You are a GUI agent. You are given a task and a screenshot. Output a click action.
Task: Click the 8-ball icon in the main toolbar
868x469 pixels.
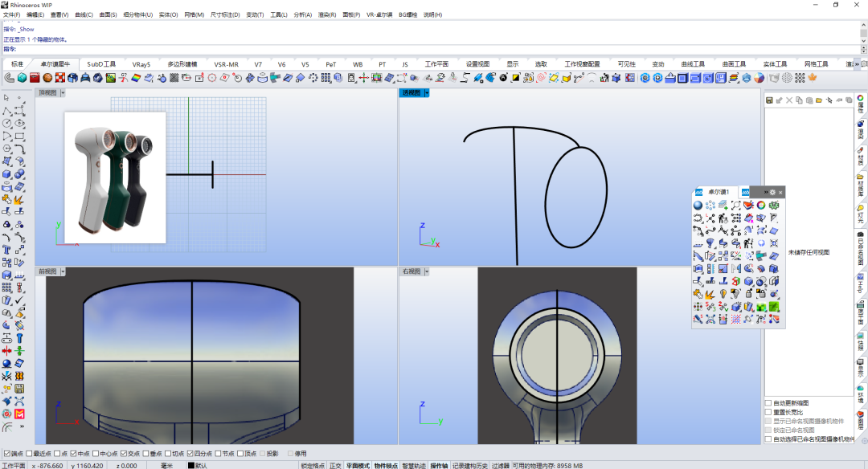point(503,78)
